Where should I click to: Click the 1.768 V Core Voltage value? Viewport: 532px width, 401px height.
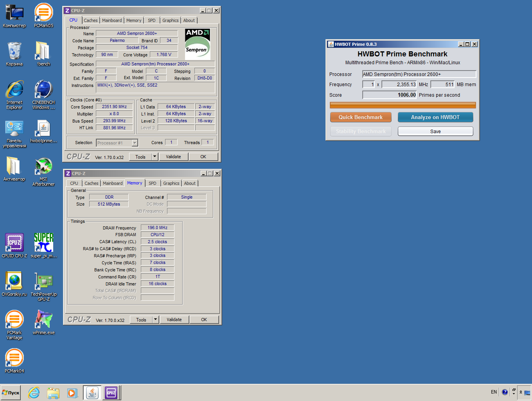[164, 54]
